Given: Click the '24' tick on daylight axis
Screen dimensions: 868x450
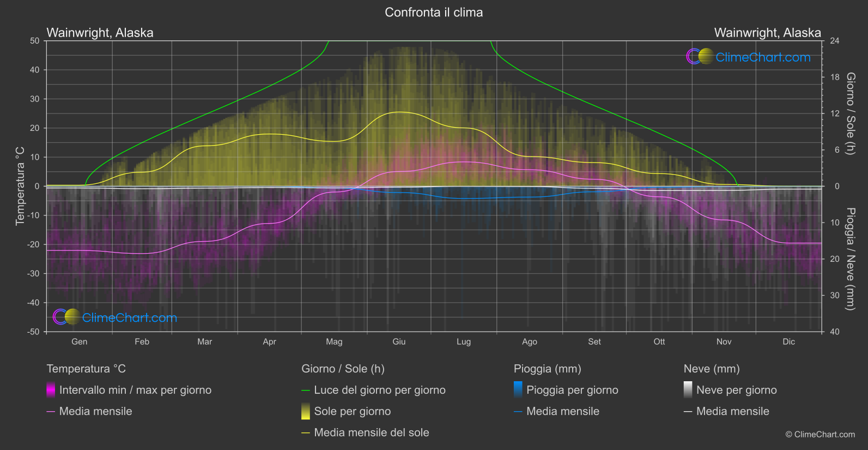Looking at the screenshot, I should coord(834,41).
